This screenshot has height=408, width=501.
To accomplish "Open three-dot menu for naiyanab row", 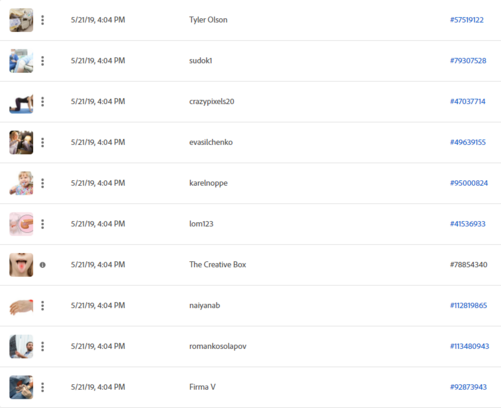I will 42,305.
